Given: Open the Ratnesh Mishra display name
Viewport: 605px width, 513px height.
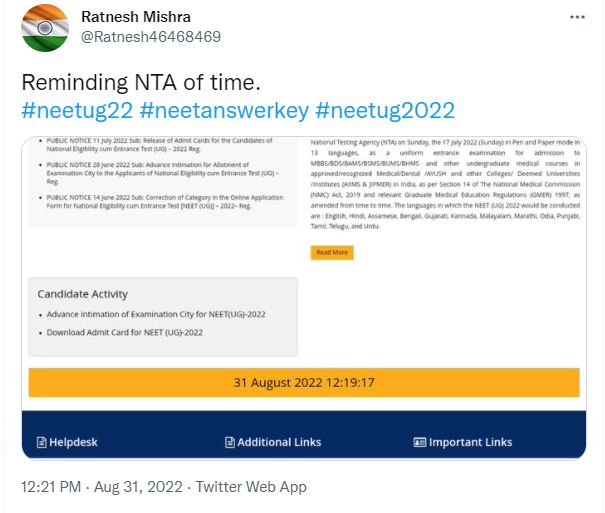Looking at the screenshot, I should pyautogui.click(x=134, y=17).
